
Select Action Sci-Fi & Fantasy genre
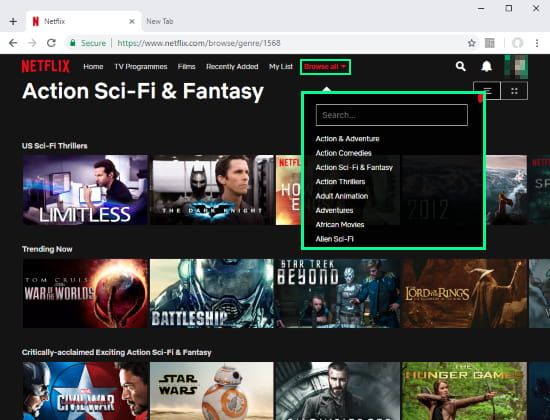(354, 167)
